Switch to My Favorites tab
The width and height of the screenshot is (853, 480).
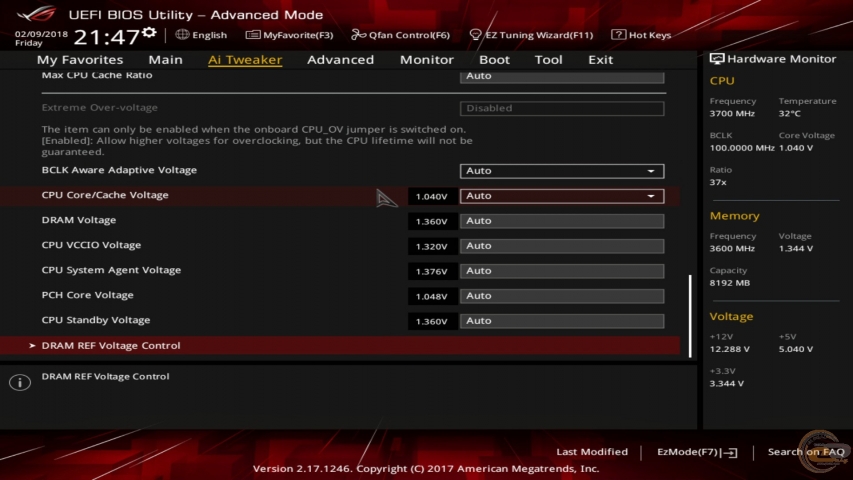[x=80, y=59]
